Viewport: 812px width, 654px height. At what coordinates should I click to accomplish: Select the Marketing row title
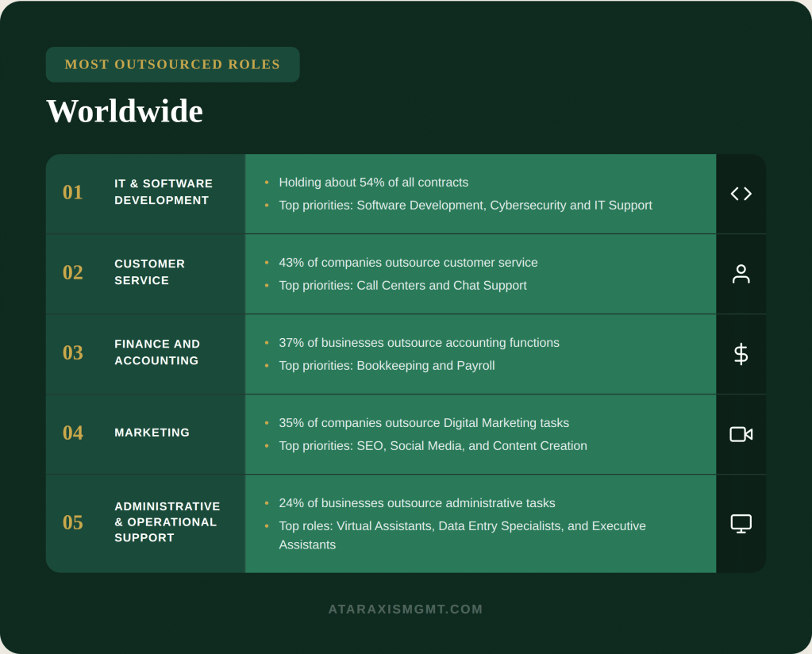pyautogui.click(x=152, y=433)
